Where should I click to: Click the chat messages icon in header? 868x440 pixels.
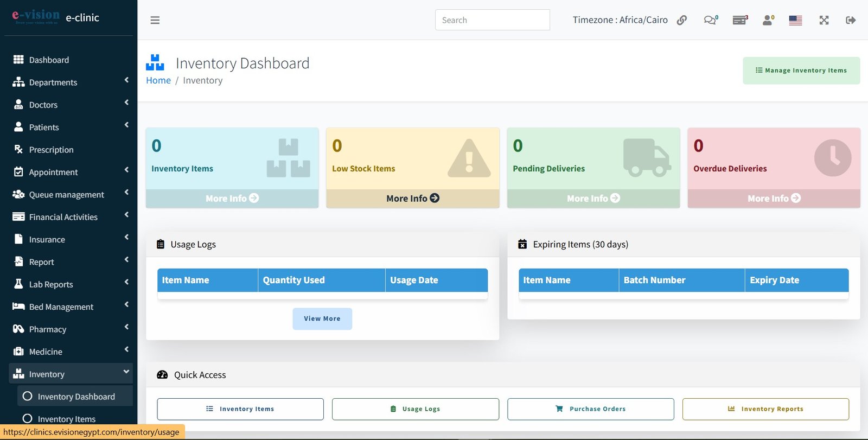click(x=710, y=20)
